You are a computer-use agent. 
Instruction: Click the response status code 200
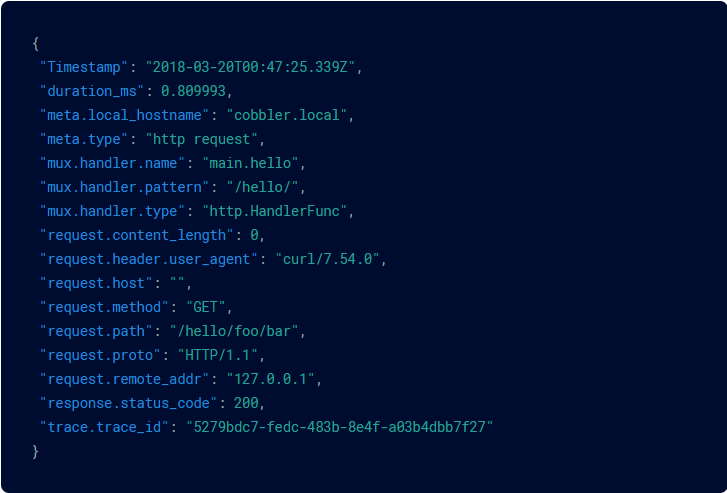coord(246,403)
